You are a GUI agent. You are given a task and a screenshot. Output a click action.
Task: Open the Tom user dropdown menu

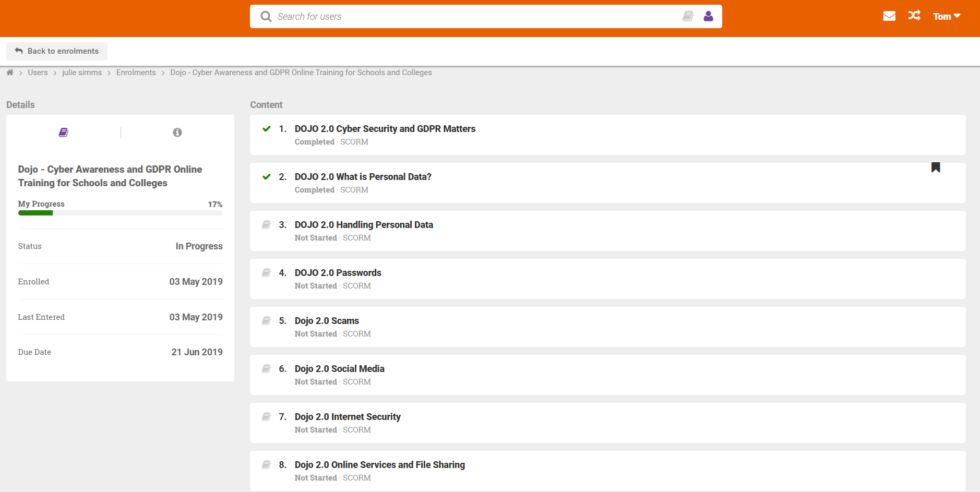pos(947,17)
